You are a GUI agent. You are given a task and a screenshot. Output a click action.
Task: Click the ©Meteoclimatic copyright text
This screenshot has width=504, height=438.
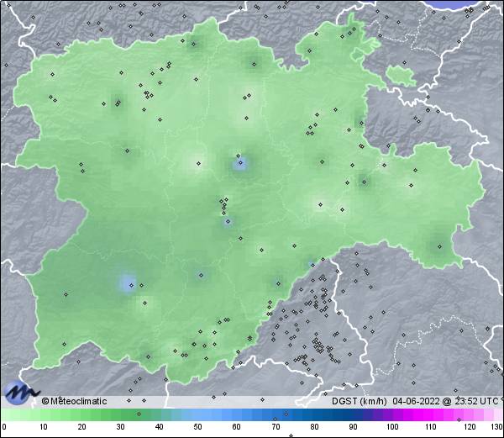coord(74,401)
